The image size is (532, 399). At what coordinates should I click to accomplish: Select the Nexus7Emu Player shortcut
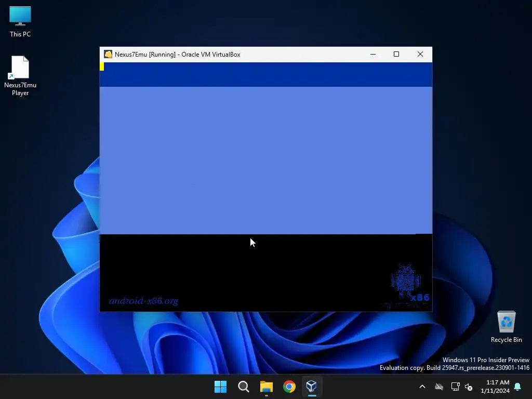[x=20, y=76]
